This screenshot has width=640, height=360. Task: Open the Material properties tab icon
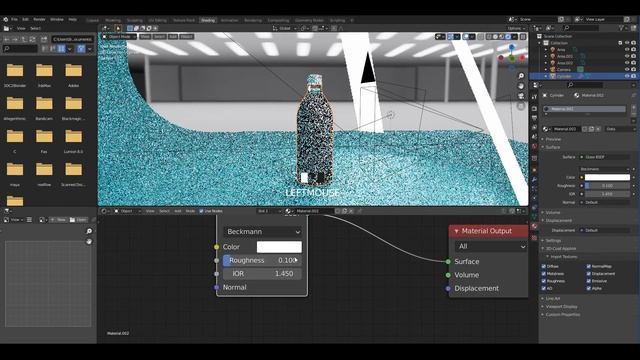click(x=534, y=226)
